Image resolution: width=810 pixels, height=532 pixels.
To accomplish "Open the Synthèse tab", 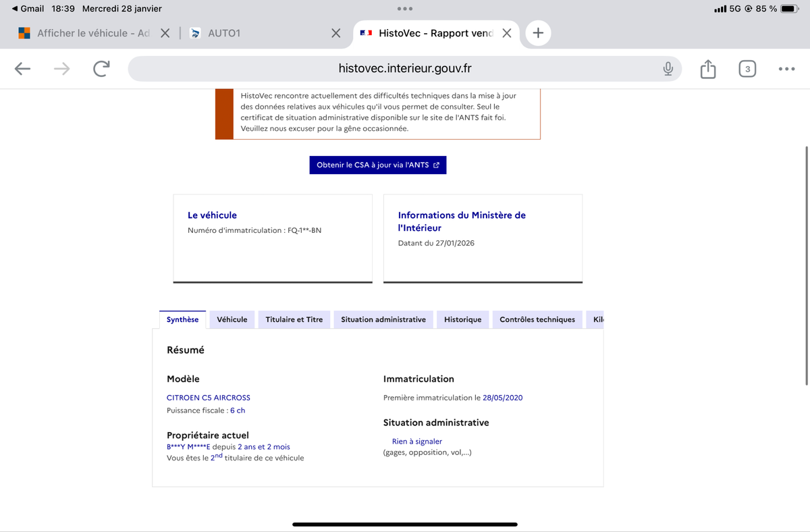I will click(182, 319).
